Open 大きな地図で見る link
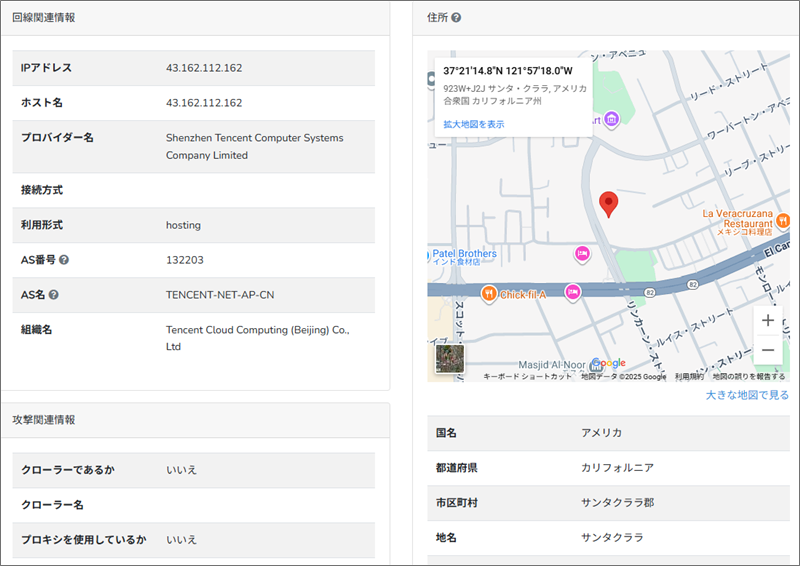This screenshot has height=566, width=800. click(747, 395)
